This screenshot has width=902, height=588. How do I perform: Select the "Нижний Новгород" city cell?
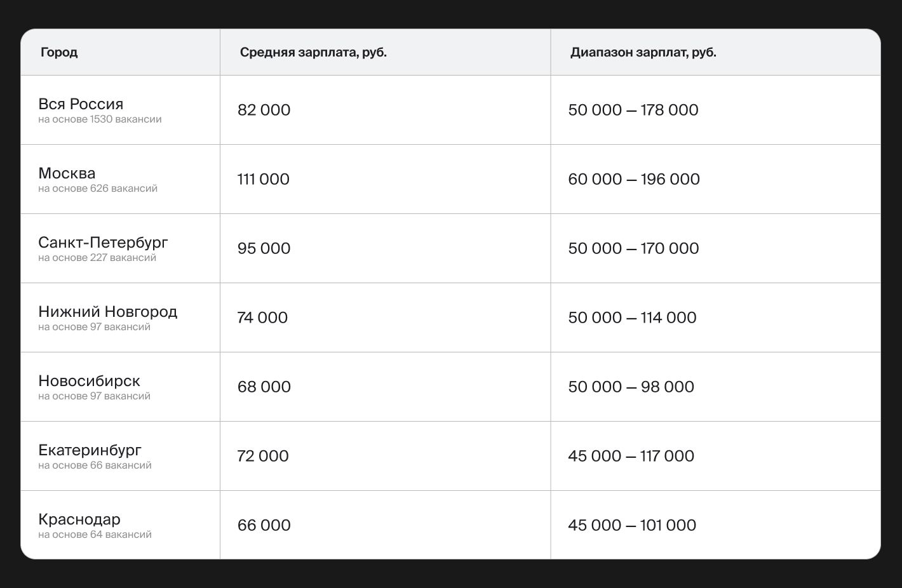point(107,312)
